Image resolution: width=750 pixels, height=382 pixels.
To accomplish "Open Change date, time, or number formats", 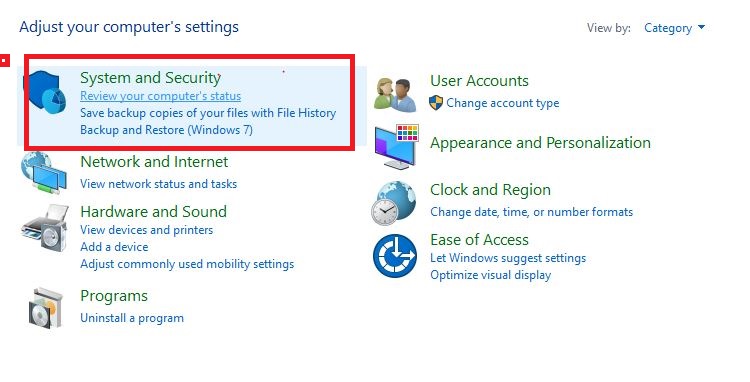I will [x=531, y=211].
